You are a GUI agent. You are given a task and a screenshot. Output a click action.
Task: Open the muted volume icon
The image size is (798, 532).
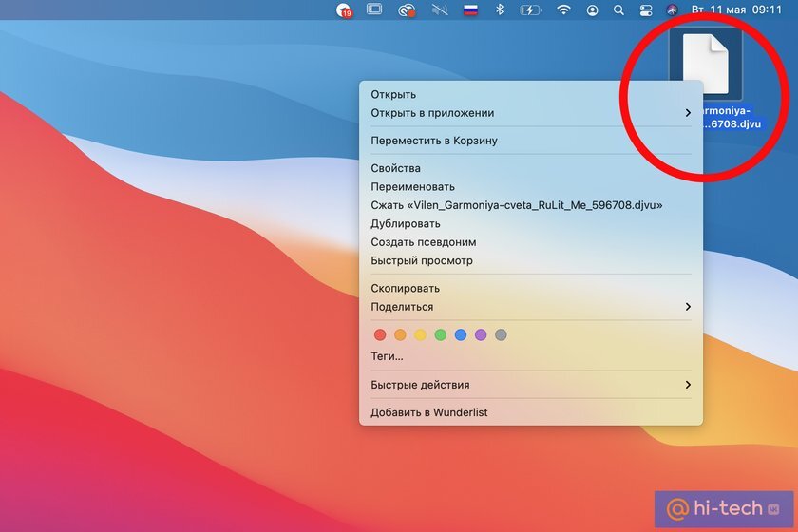pos(440,9)
